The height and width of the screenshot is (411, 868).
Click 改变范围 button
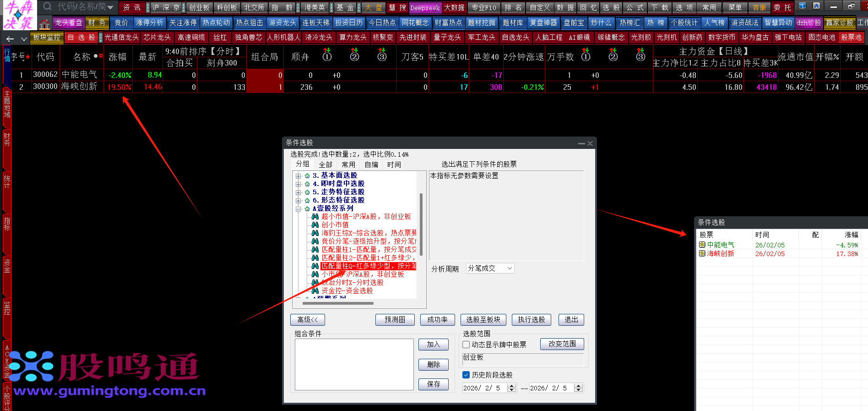point(562,344)
